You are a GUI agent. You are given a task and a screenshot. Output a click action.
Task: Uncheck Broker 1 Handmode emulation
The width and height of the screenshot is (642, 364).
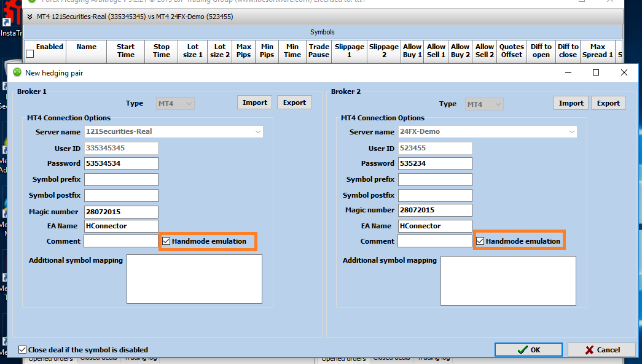(166, 241)
